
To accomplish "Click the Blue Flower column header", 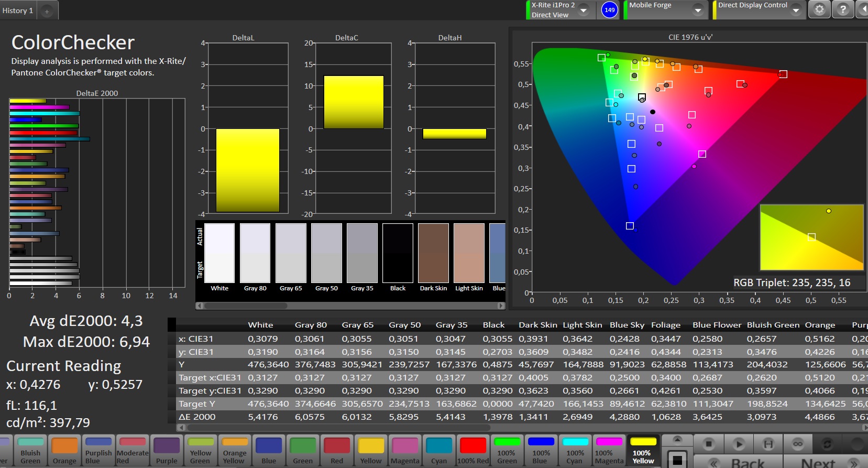I will click(717, 325).
